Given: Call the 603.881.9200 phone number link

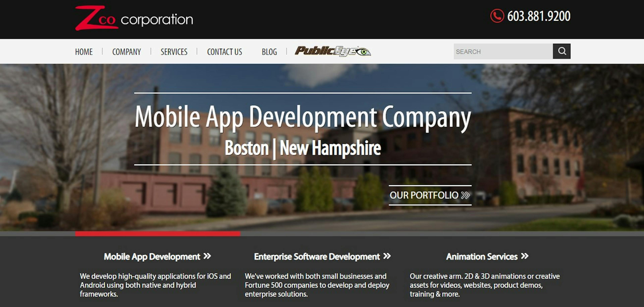Looking at the screenshot, I should pos(539,16).
